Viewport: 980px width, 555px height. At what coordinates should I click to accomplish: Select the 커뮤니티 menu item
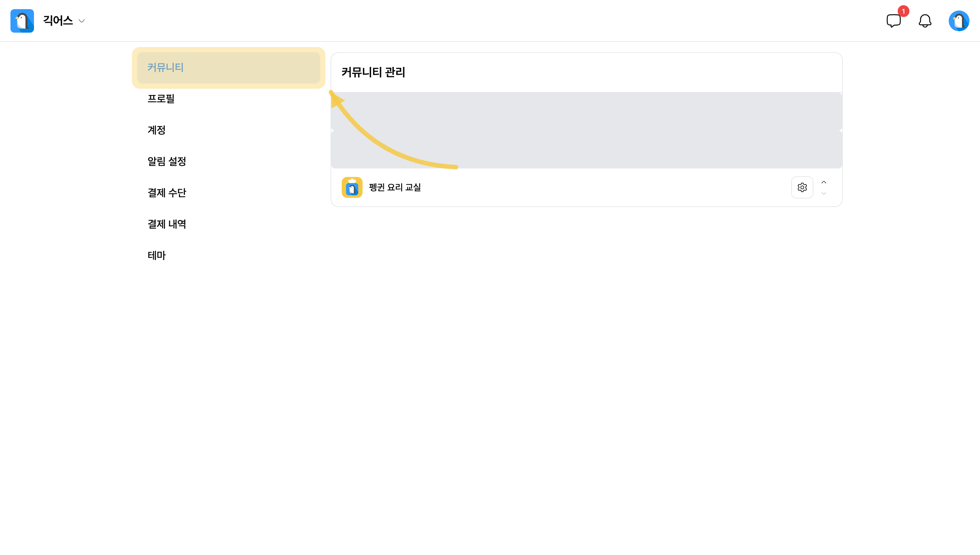[228, 68]
